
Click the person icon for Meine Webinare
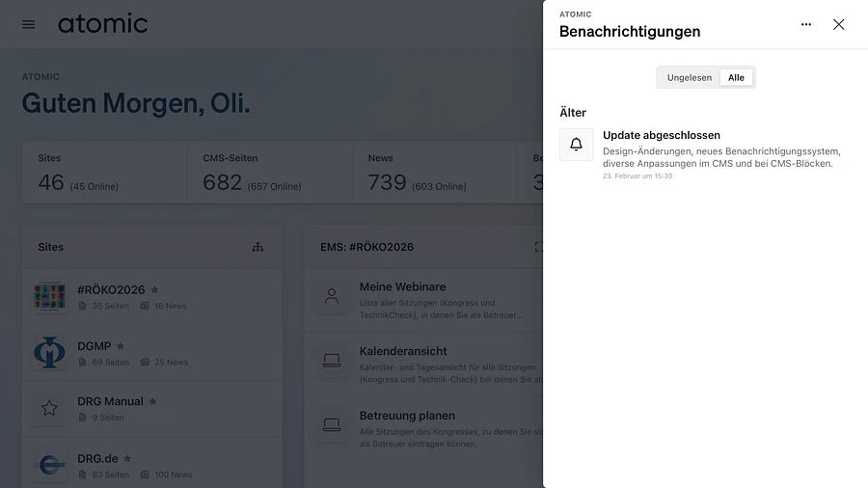coord(332,296)
